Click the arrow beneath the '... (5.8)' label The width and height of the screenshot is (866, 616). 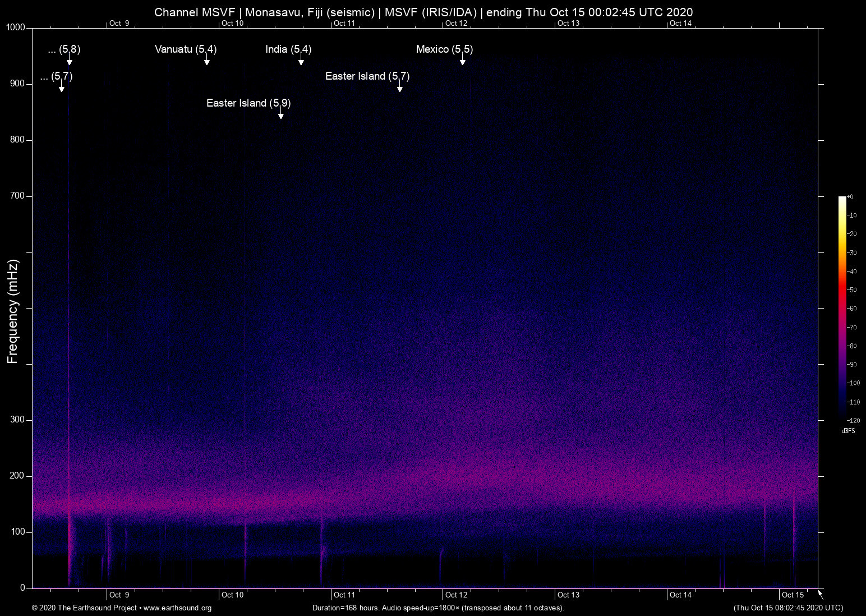click(x=70, y=61)
